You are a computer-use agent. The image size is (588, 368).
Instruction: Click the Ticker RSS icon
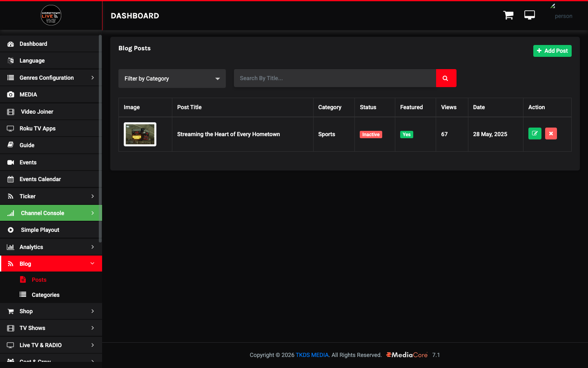[11, 196]
